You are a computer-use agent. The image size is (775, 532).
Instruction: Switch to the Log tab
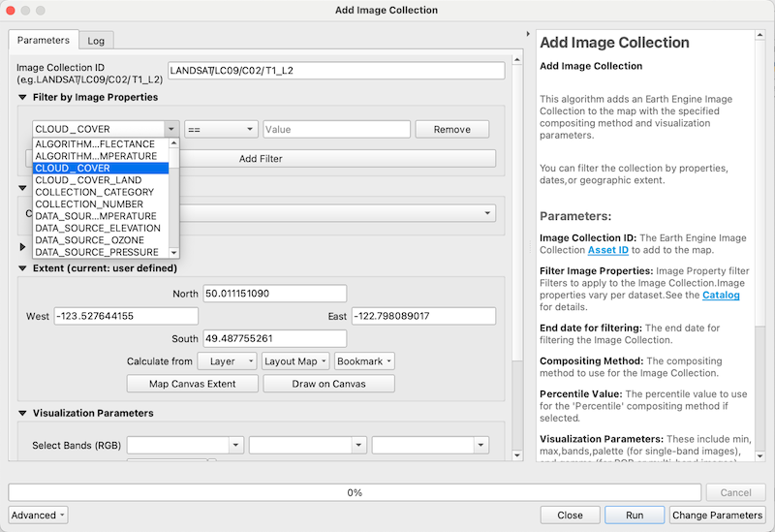tap(96, 41)
